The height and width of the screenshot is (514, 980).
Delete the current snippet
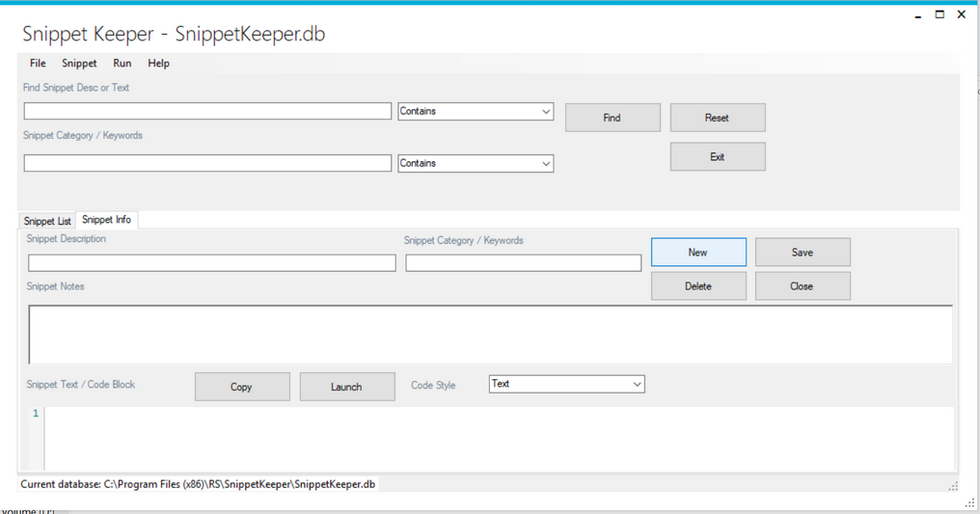tap(698, 286)
